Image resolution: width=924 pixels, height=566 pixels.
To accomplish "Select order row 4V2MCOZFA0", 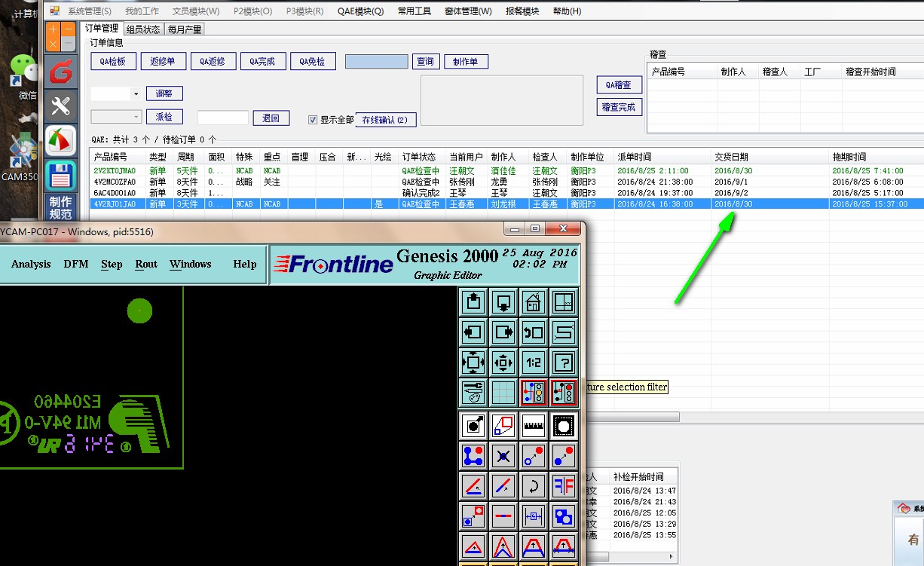I will pos(506,182).
